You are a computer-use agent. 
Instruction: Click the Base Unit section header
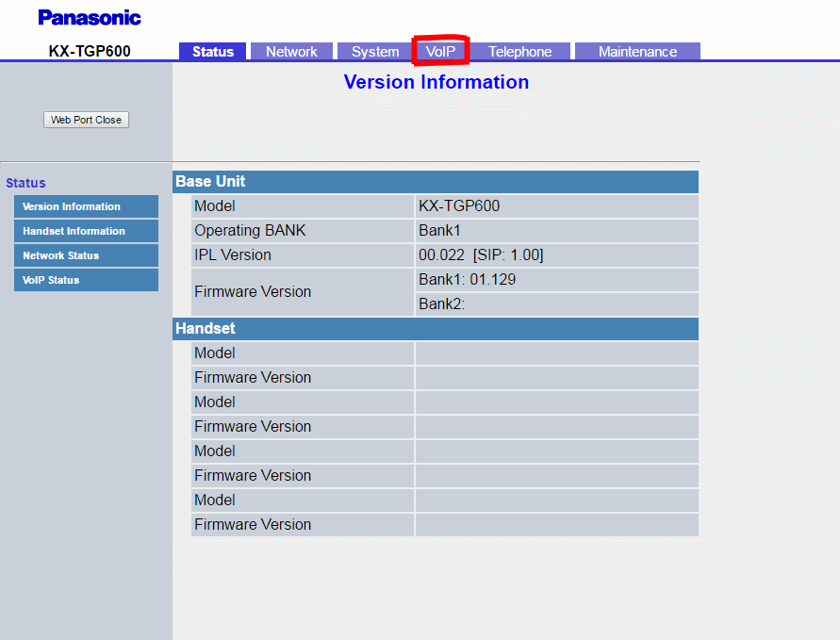436,182
